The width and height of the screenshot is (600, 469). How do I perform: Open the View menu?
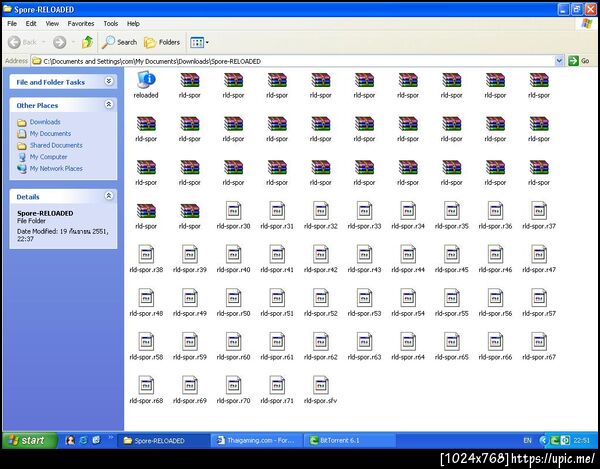coord(52,24)
